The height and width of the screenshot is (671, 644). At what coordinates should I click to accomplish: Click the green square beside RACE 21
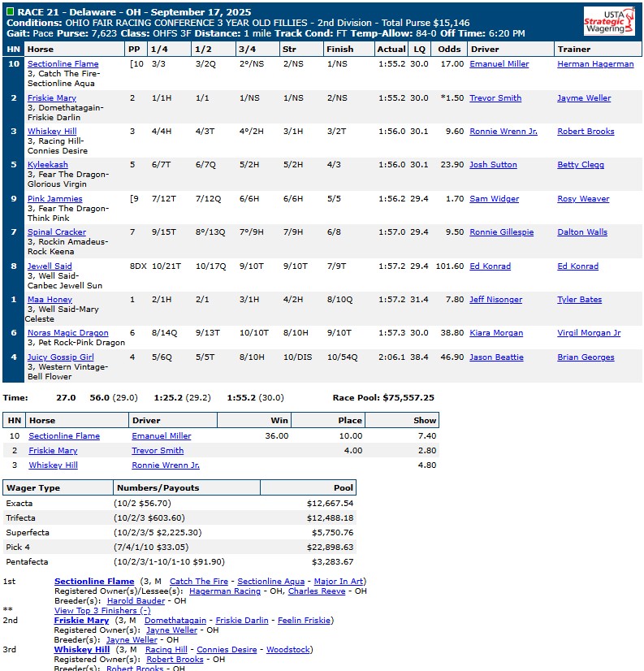(10, 13)
